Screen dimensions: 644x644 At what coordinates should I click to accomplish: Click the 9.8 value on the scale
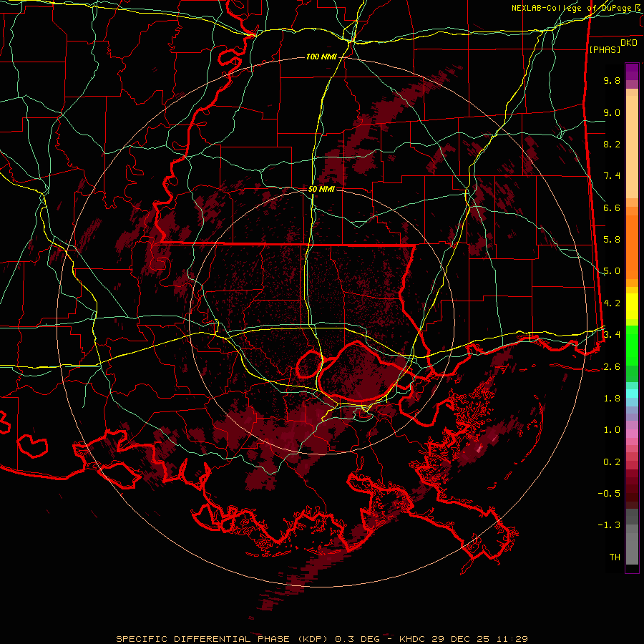[x=612, y=80]
